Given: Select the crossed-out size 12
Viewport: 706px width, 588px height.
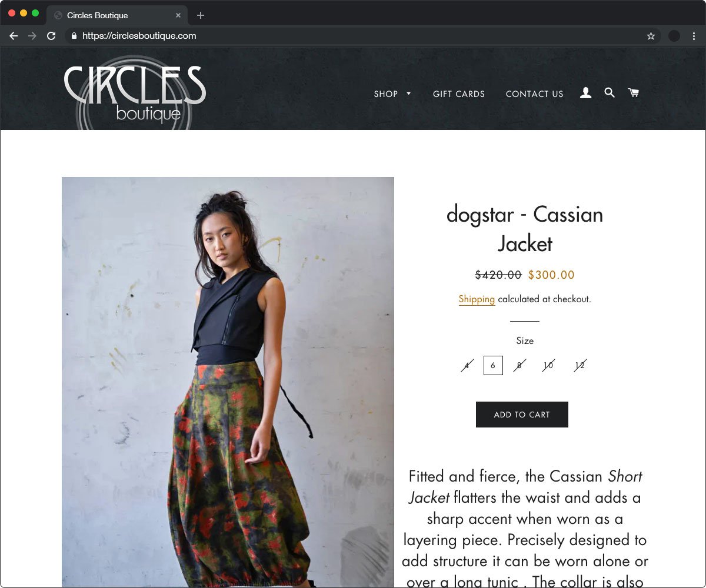Looking at the screenshot, I should tap(580, 366).
